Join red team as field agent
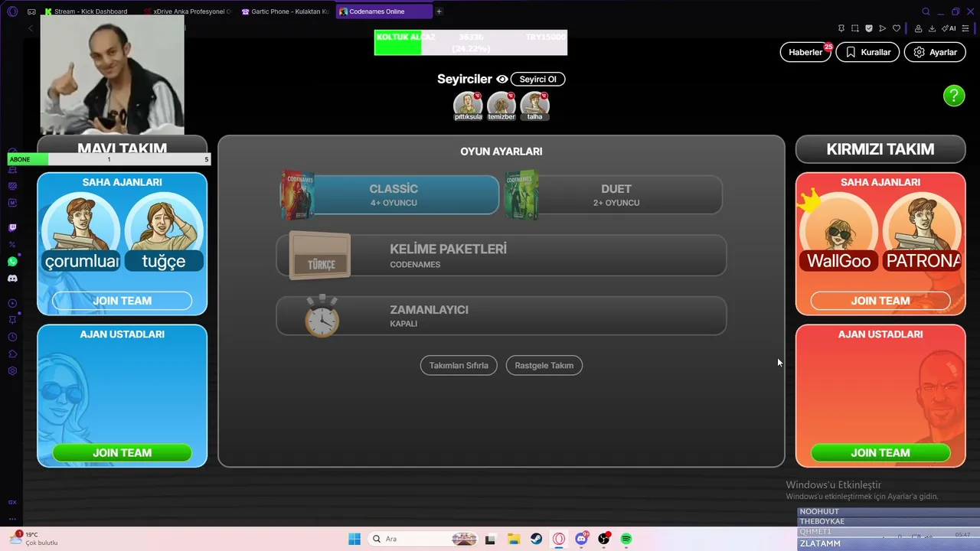Viewport: 980px width, 551px height. pyautogui.click(x=880, y=301)
